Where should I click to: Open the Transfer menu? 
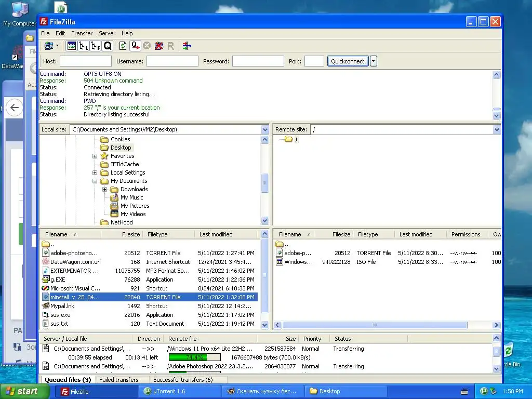point(82,33)
